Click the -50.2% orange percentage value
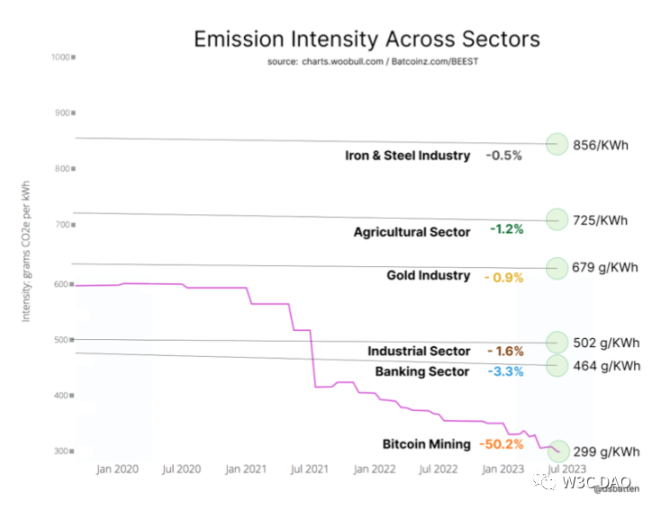Viewport: 652px width, 509px height. [x=501, y=443]
